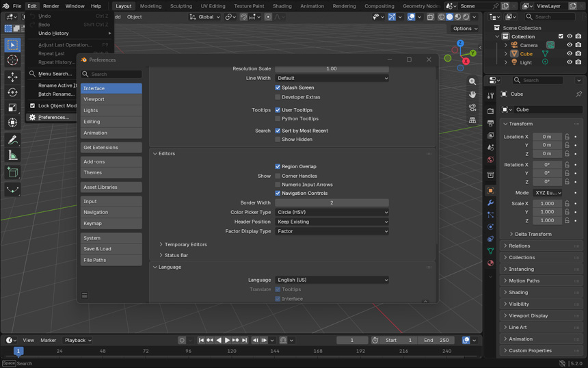
Task: Click the viewport zoom magnifier icon
Action: (x=472, y=81)
